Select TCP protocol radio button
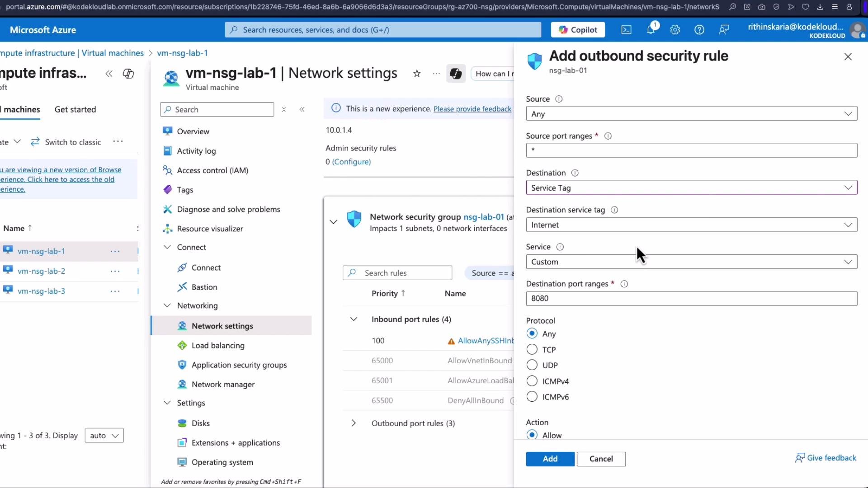 pyautogui.click(x=532, y=349)
